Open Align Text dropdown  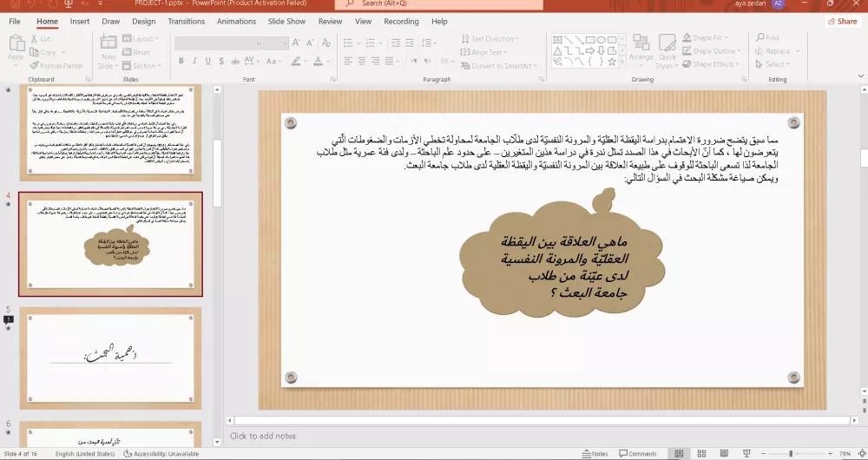point(483,52)
